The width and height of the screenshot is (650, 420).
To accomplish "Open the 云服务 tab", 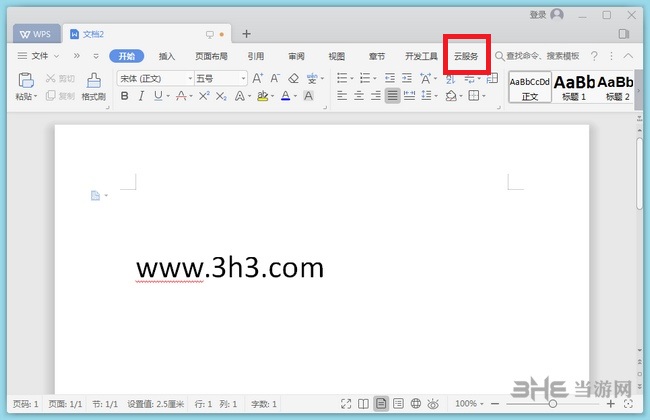I will click(466, 56).
